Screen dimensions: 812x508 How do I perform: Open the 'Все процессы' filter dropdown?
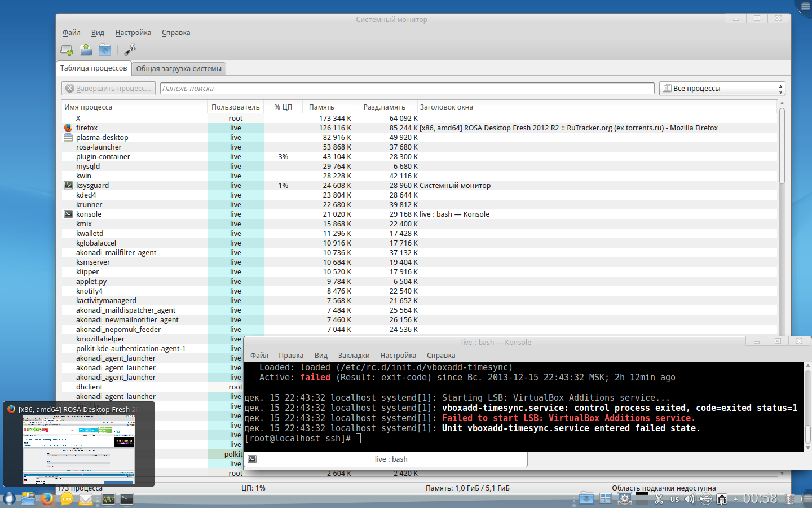tap(722, 89)
